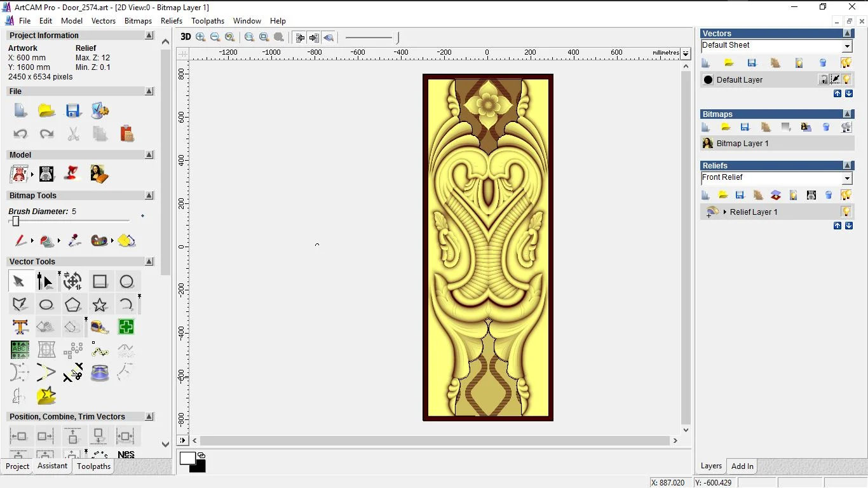Toggle Default Layer visibility light bulb
This screenshot has width=868, height=488.
tap(846, 79)
